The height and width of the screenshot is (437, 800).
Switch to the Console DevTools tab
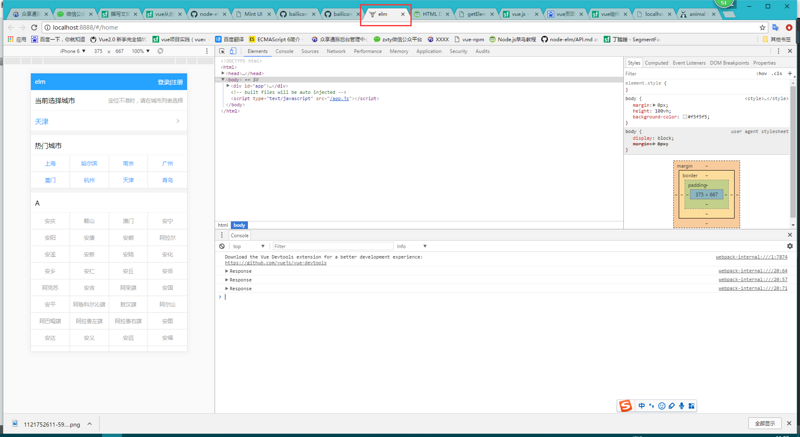[284, 51]
